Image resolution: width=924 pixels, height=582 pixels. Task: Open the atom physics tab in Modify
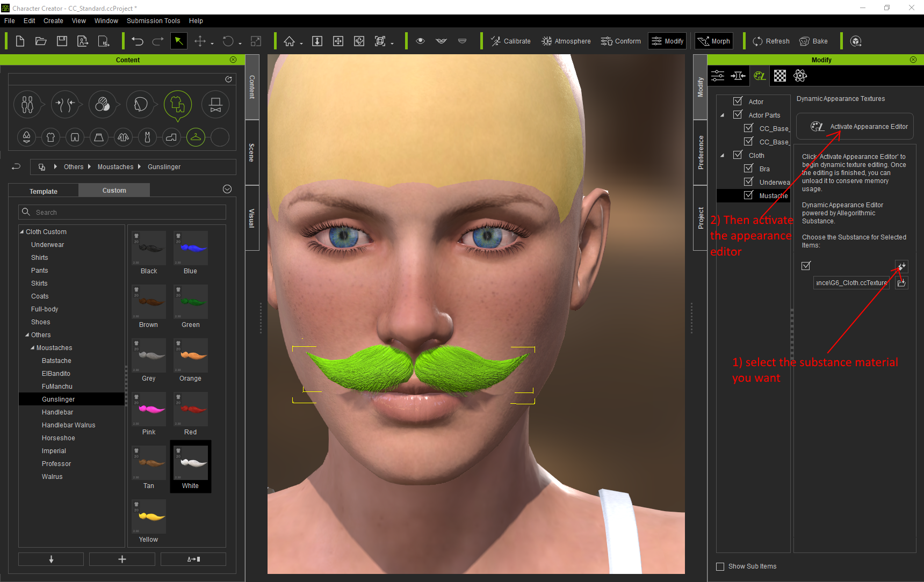pos(800,76)
